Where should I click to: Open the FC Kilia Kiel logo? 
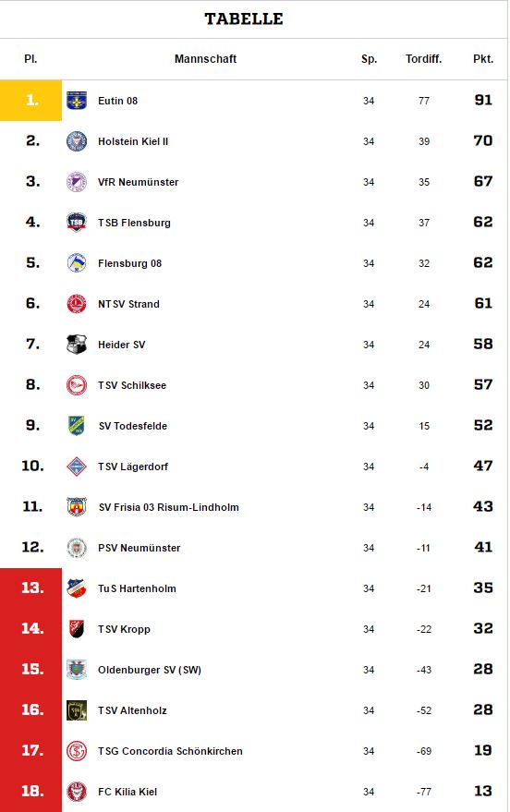(77, 792)
